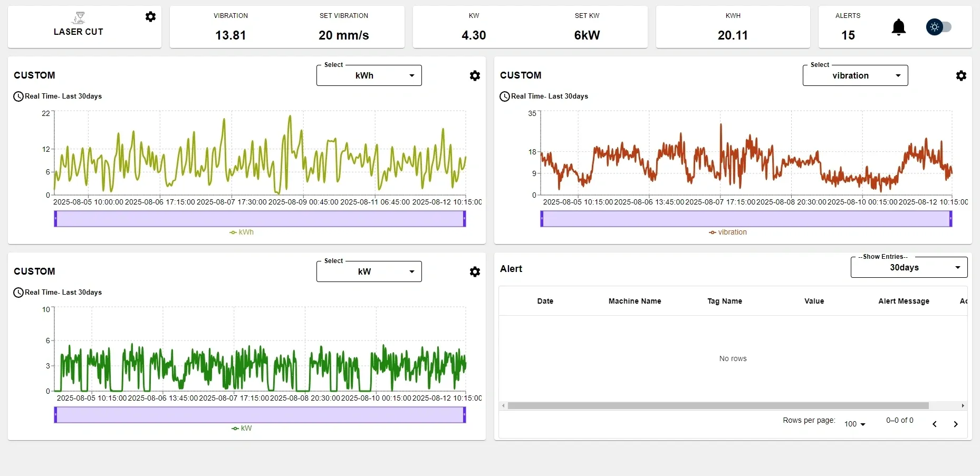The width and height of the screenshot is (980, 476).
Task: Open settings gear on the LASER CUT header card
Action: coord(150,16)
